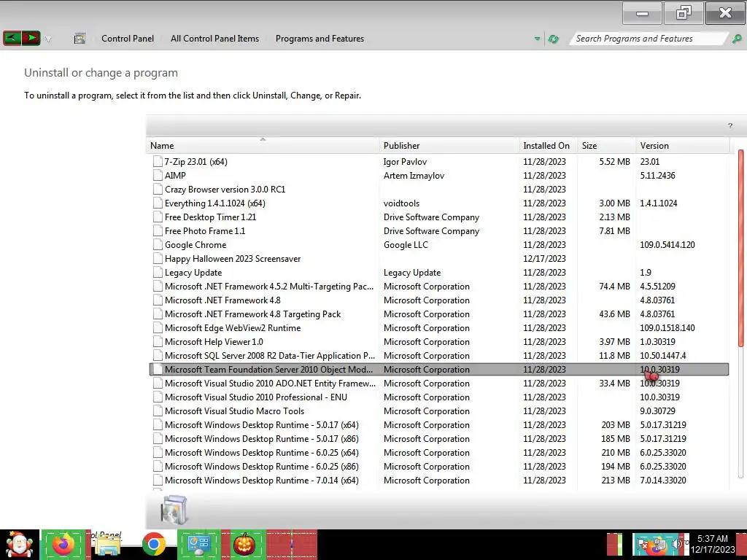The height and width of the screenshot is (560, 747).
Task: Open the pumpkin Halloween taskbar icon
Action: click(x=244, y=545)
